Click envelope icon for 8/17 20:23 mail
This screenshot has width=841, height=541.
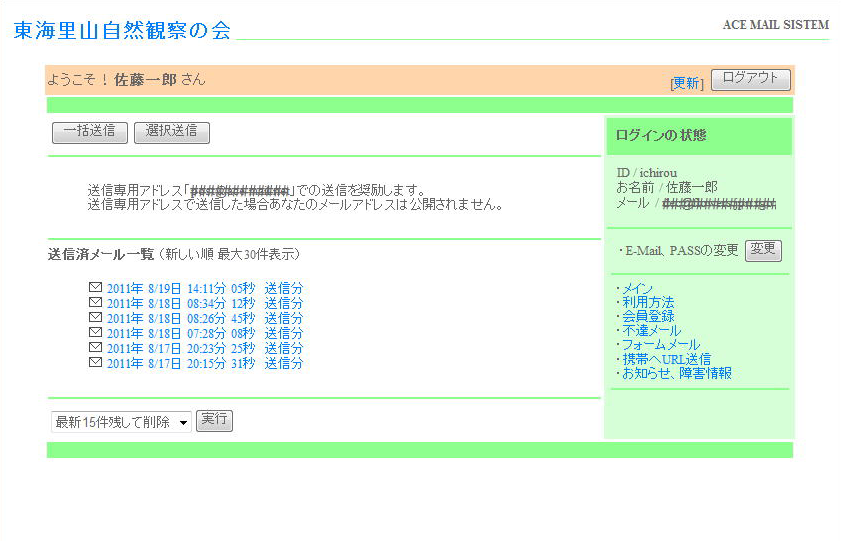96,348
